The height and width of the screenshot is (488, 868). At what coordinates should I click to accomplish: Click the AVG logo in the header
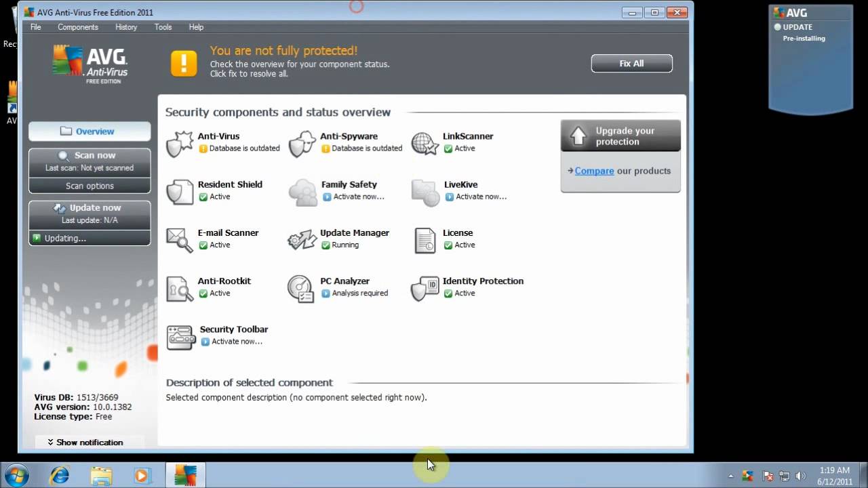pyautogui.click(x=90, y=65)
